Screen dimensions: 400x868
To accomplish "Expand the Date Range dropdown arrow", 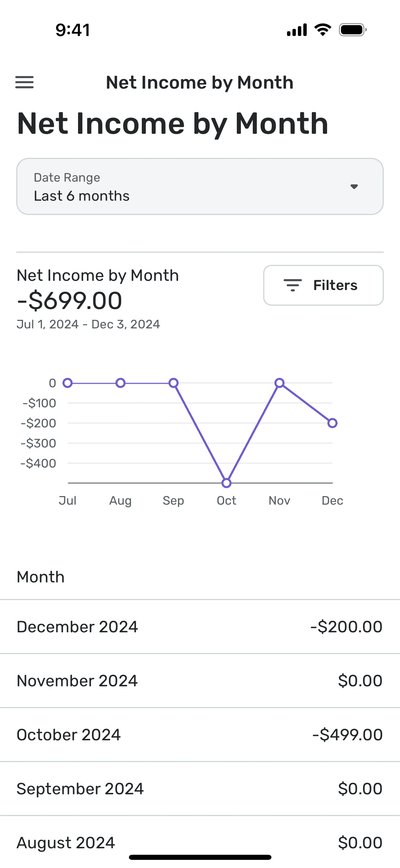I will click(354, 186).
